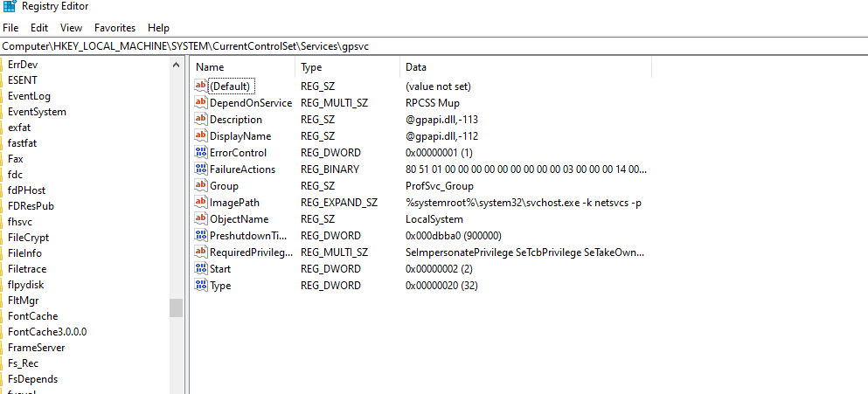The width and height of the screenshot is (868, 394).
Task: Click the tree pane scrollbar thumb
Action: pos(176,308)
